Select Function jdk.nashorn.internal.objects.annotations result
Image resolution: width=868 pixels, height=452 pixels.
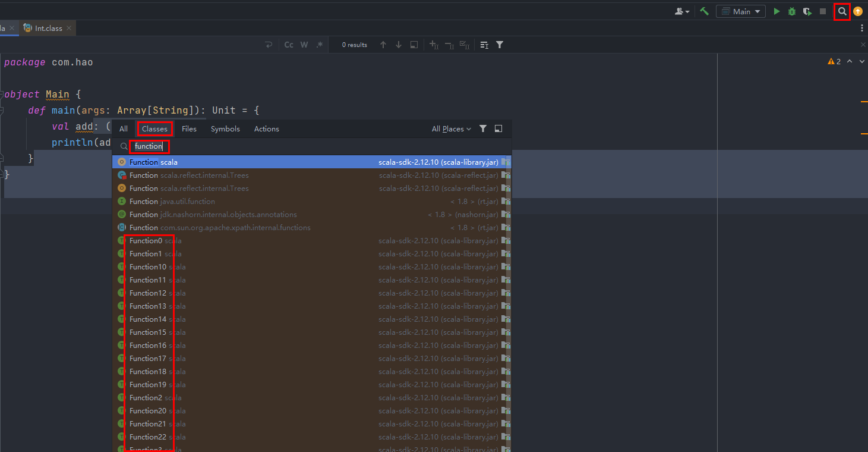click(x=312, y=214)
